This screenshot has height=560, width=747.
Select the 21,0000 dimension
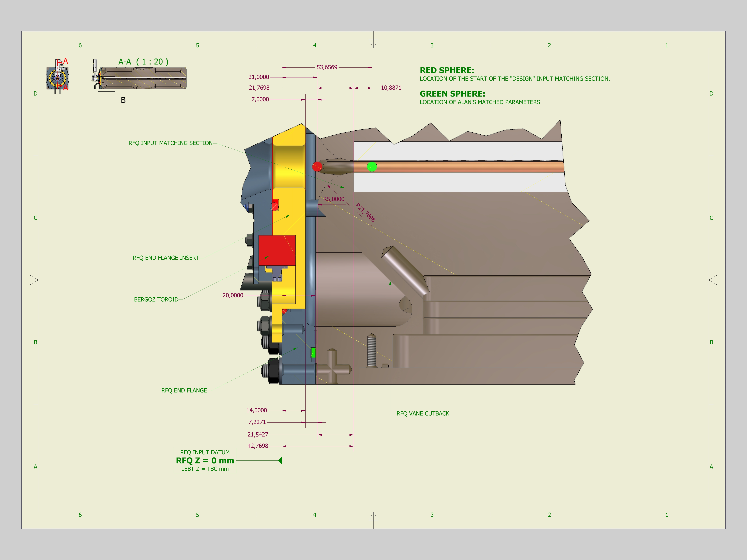click(x=259, y=77)
